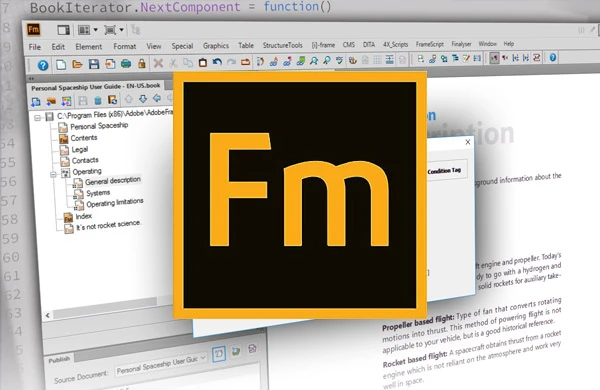
Task: Click the left arrow icon in the book panel
Action: [157, 98]
